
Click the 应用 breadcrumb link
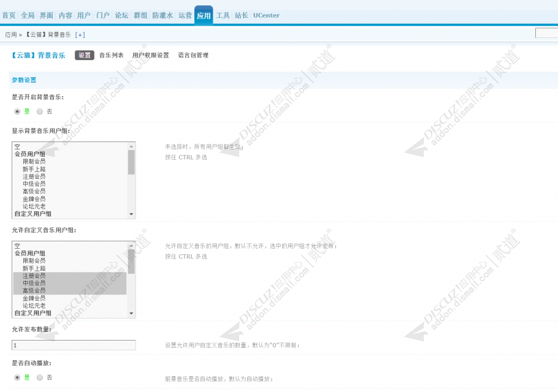[x=11, y=35]
